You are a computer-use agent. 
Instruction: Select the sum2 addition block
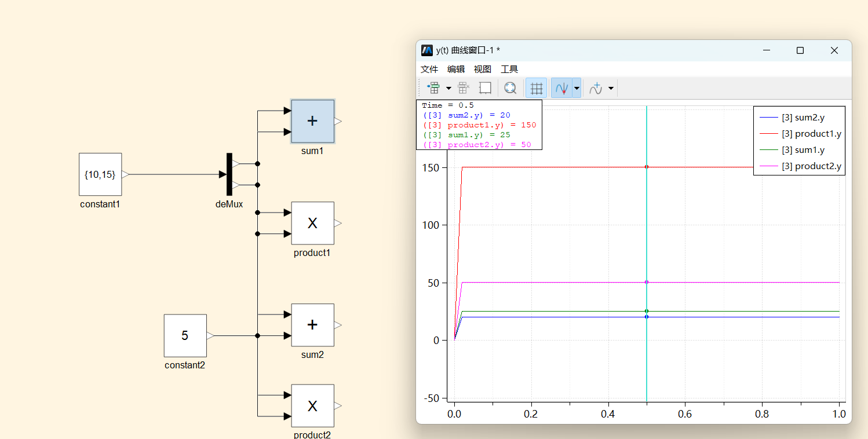[312, 325]
